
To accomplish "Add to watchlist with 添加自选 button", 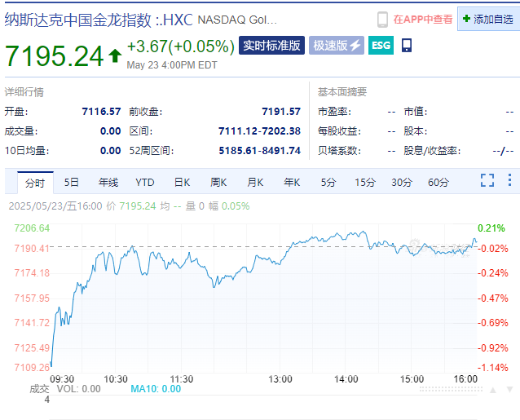I will click(x=488, y=19).
